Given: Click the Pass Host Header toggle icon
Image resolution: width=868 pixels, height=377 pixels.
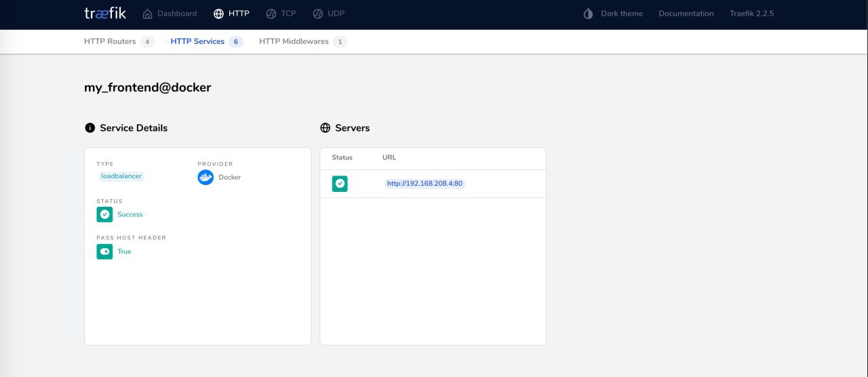Looking at the screenshot, I should pyautogui.click(x=104, y=252).
